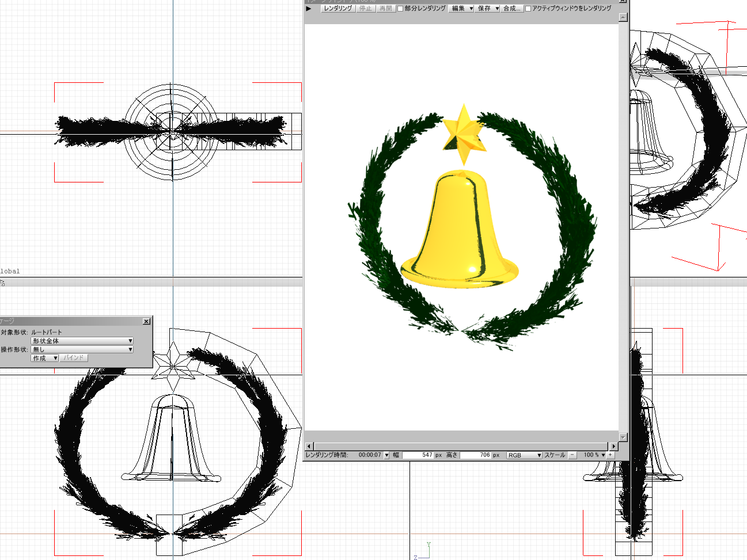Click the render window horizontal scrollbar track

(461, 446)
